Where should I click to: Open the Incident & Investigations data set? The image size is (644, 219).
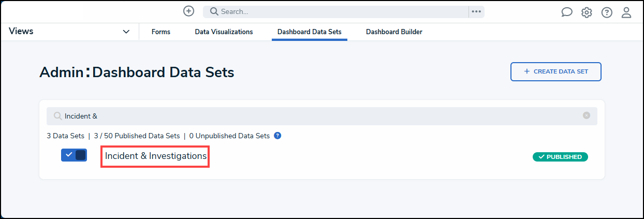coord(155,156)
